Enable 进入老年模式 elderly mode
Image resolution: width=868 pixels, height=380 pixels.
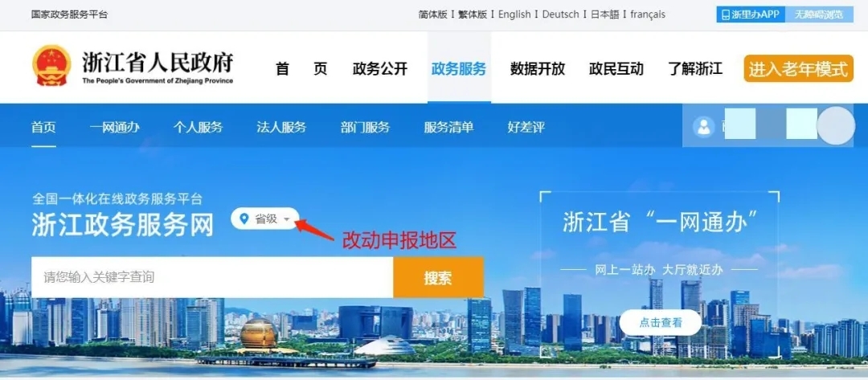tap(798, 68)
